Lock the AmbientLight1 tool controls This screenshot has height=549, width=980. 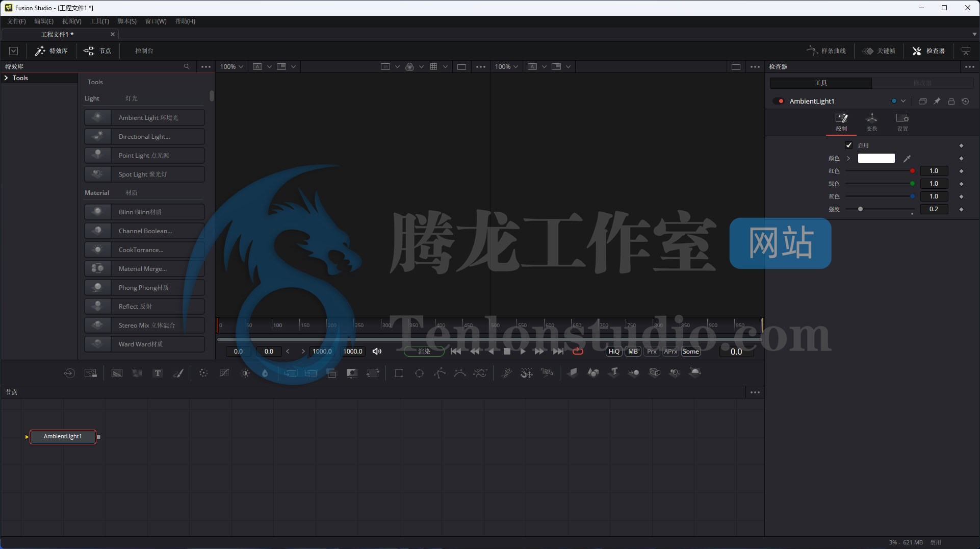click(x=951, y=101)
